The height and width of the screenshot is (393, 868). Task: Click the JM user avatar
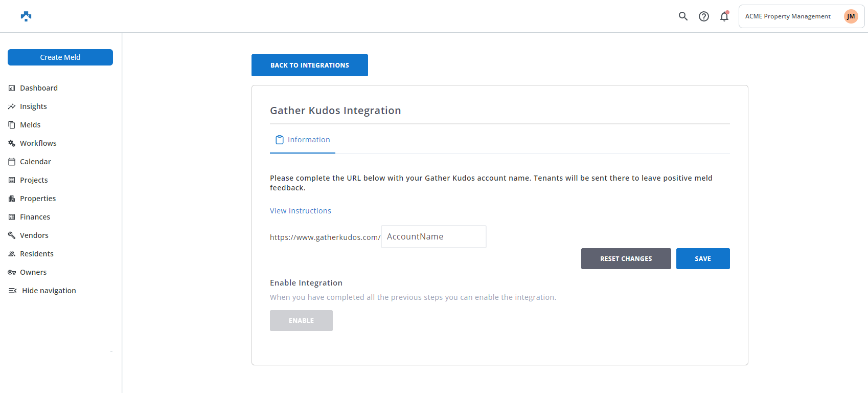pos(851,16)
